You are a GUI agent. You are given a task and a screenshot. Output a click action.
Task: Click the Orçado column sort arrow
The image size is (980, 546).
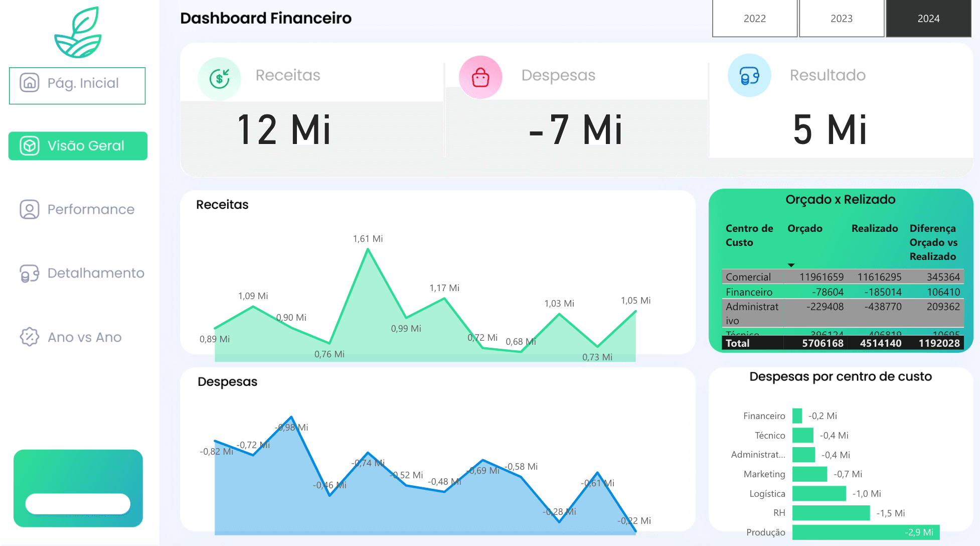click(x=791, y=265)
